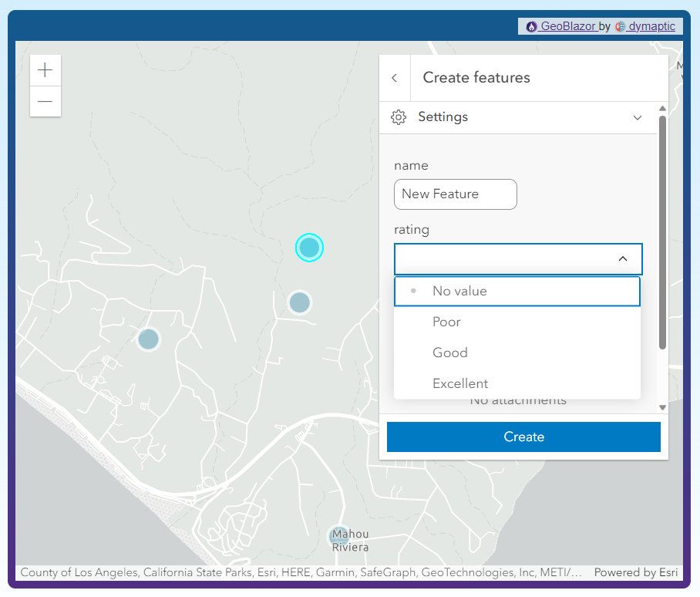Click the zoom in button on the map

tap(45, 70)
